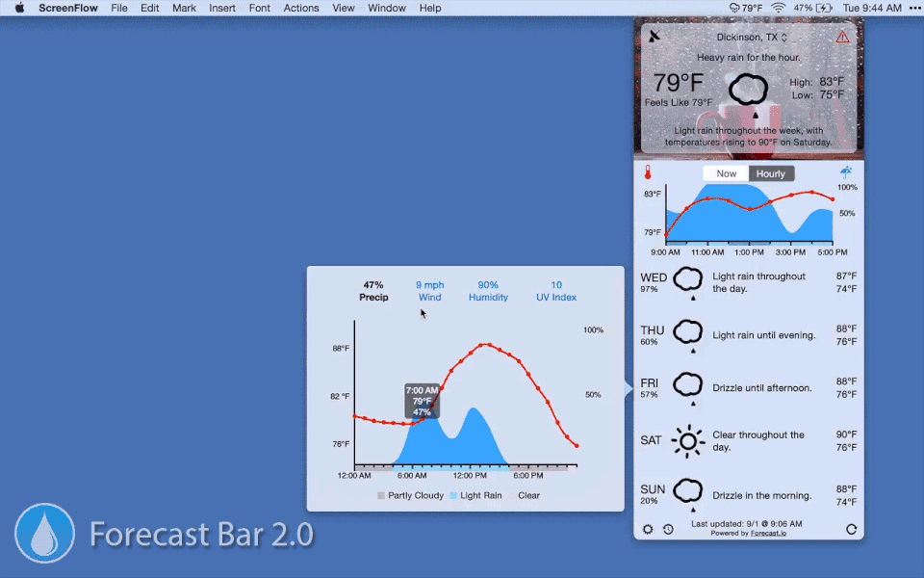Open the ScreenFlow application menu
This screenshot has width=924, height=578.
(x=67, y=8)
